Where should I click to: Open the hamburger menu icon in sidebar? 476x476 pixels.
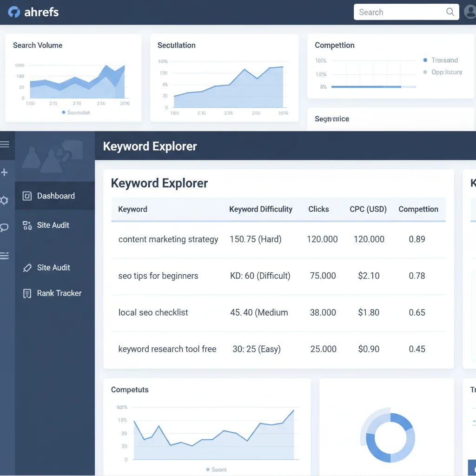(5, 144)
